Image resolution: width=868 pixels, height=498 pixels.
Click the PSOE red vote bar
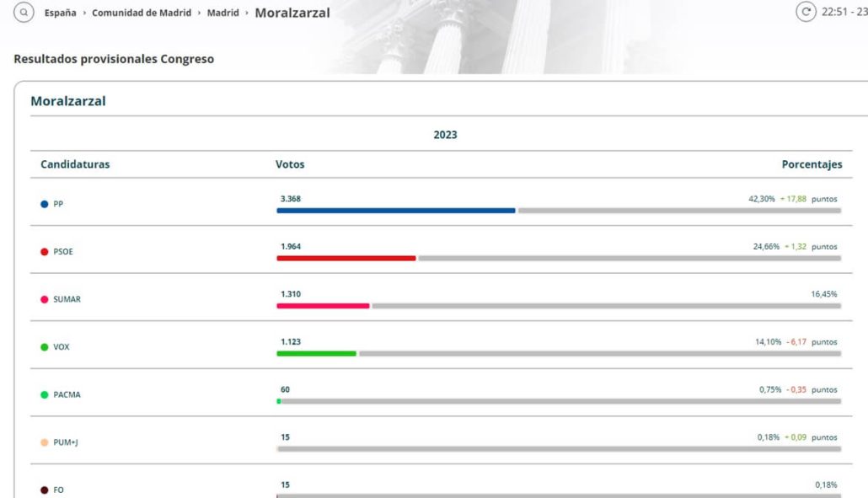346,259
